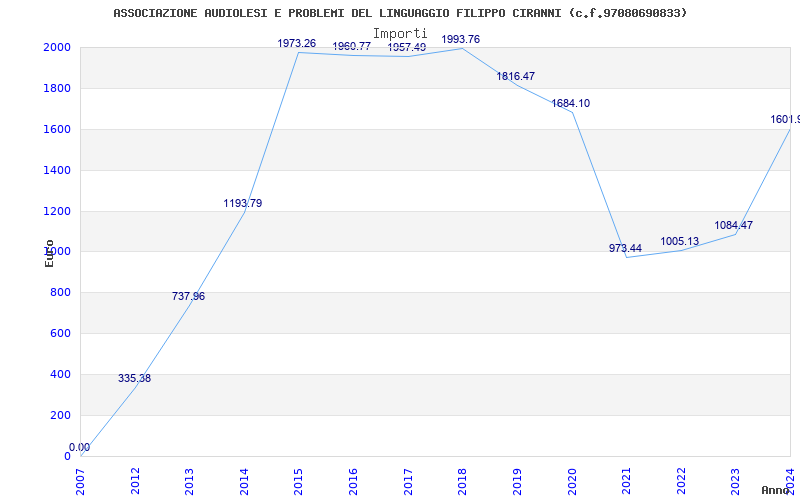The image size is (800, 500).
Task: Select the 1800 Euro axis tick label
Action: [57, 88]
